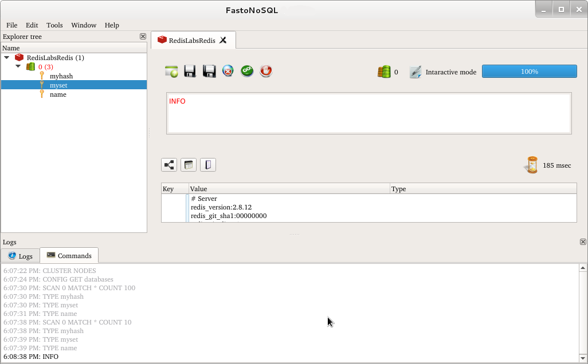Open the Edit menu
The height and width of the screenshot is (364, 588).
[32, 25]
